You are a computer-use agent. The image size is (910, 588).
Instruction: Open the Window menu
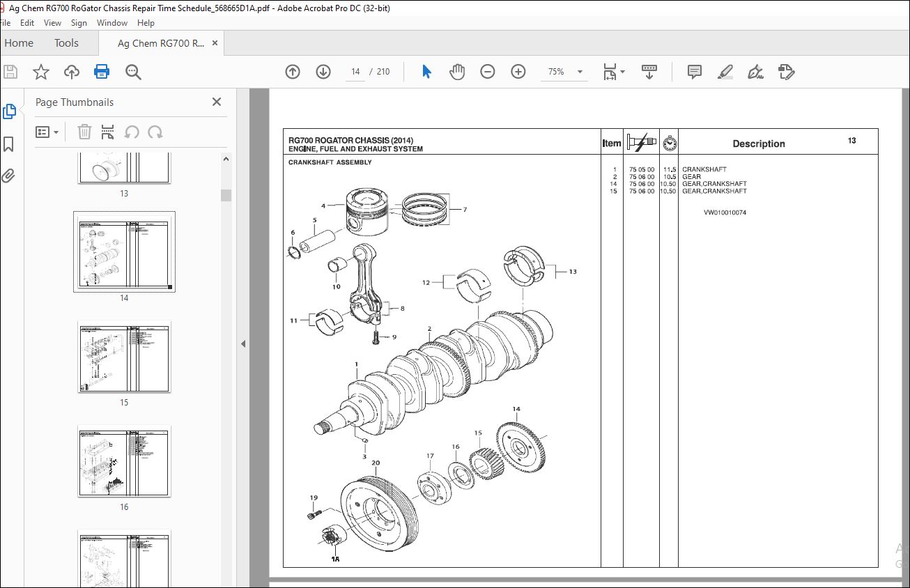[x=111, y=23]
